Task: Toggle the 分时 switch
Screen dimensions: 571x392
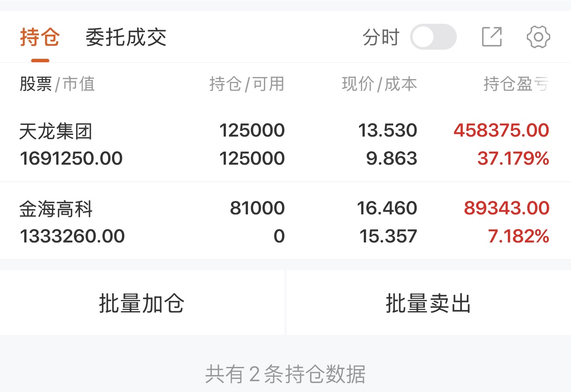Action: coord(433,37)
